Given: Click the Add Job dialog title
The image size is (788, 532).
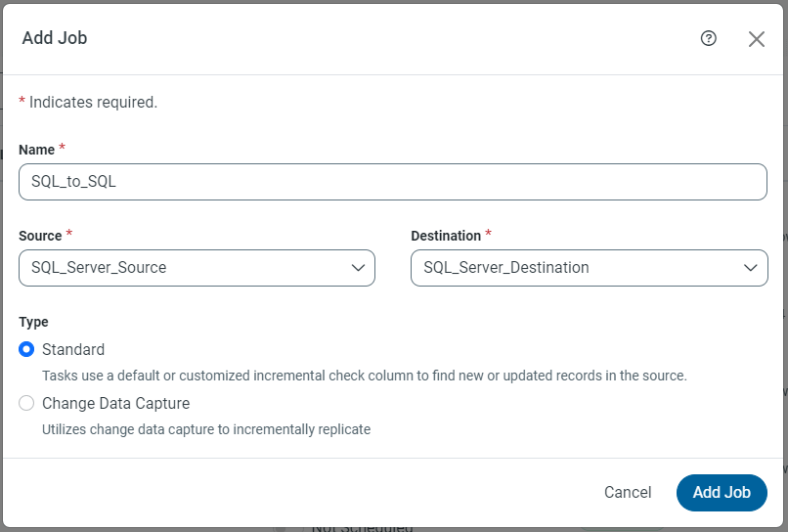Looking at the screenshot, I should pyautogui.click(x=55, y=38).
